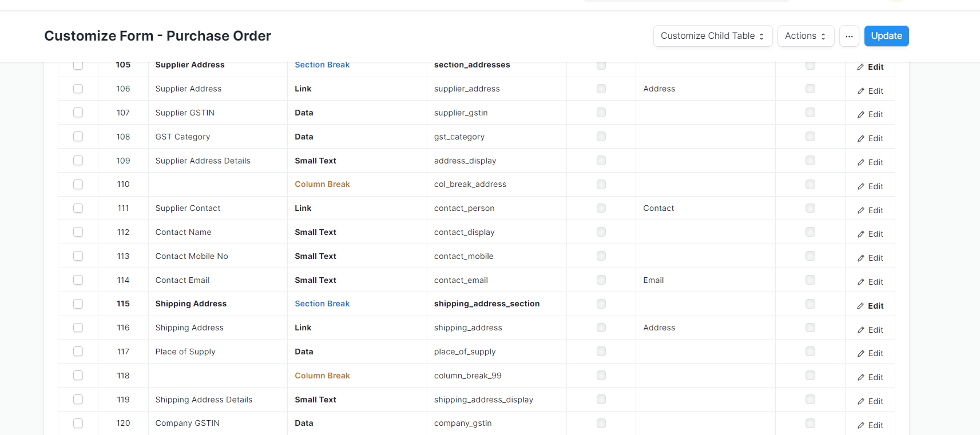Click Edit pencil for Place of Supply row
This screenshot has width=980, height=435.
870,353
